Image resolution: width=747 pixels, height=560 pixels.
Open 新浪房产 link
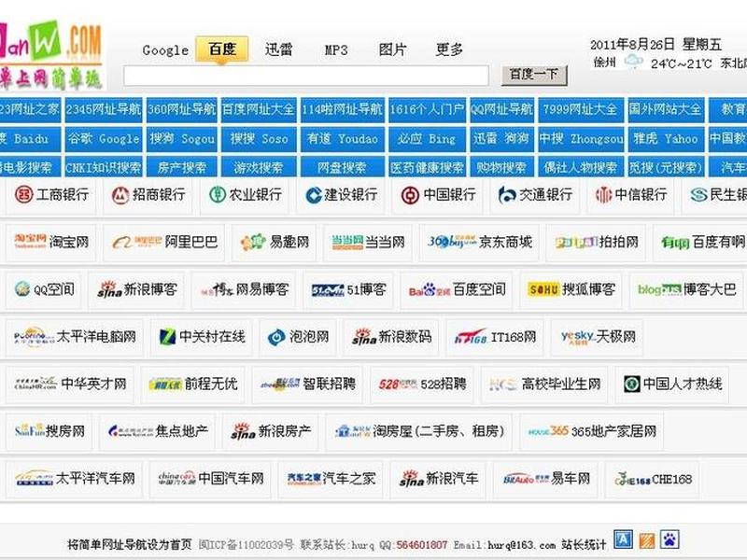point(271,431)
